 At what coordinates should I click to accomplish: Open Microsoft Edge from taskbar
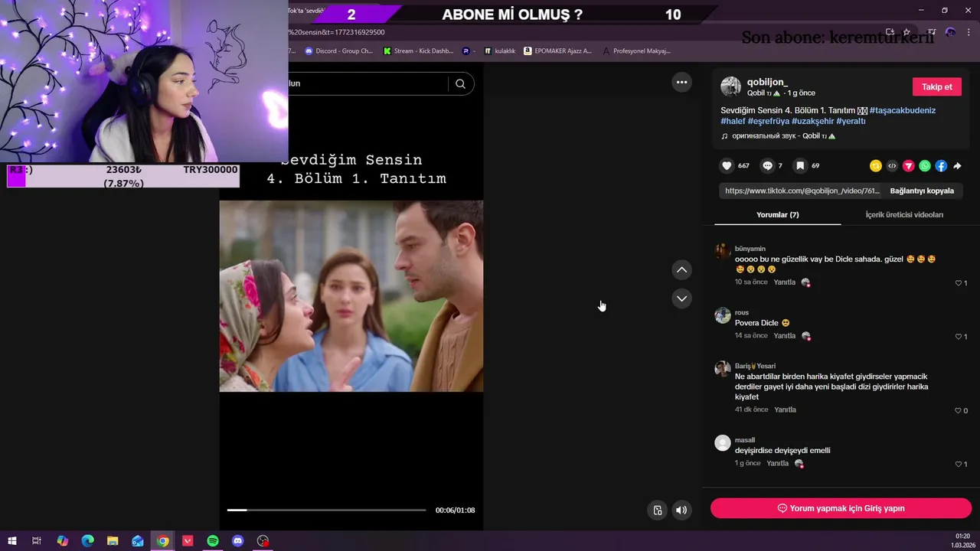[x=87, y=541]
